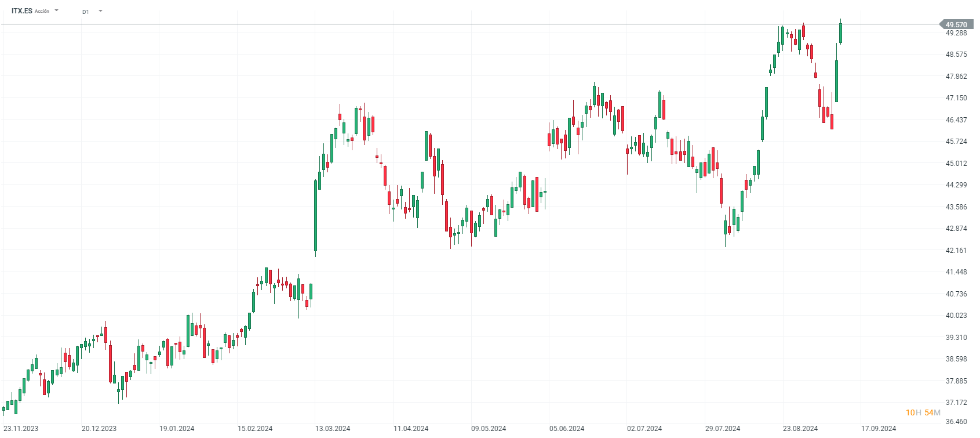Click the 20.12.2023 date label
The image size is (980, 438).
[99, 429]
